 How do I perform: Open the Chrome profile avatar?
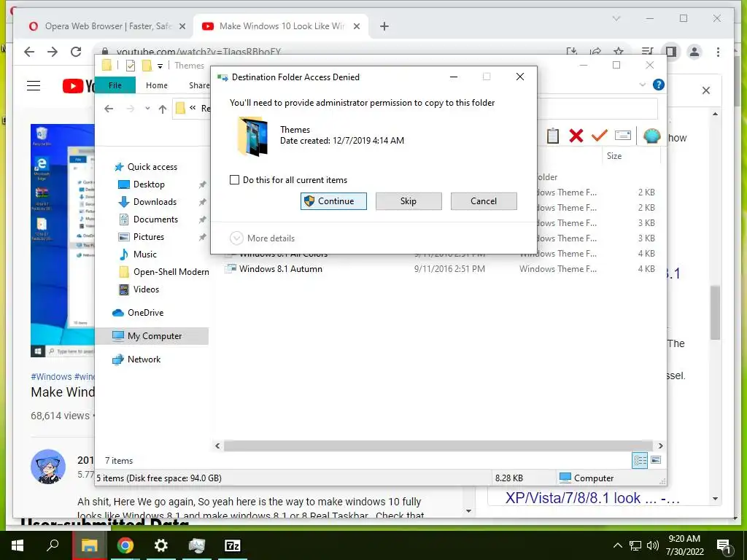(x=694, y=52)
